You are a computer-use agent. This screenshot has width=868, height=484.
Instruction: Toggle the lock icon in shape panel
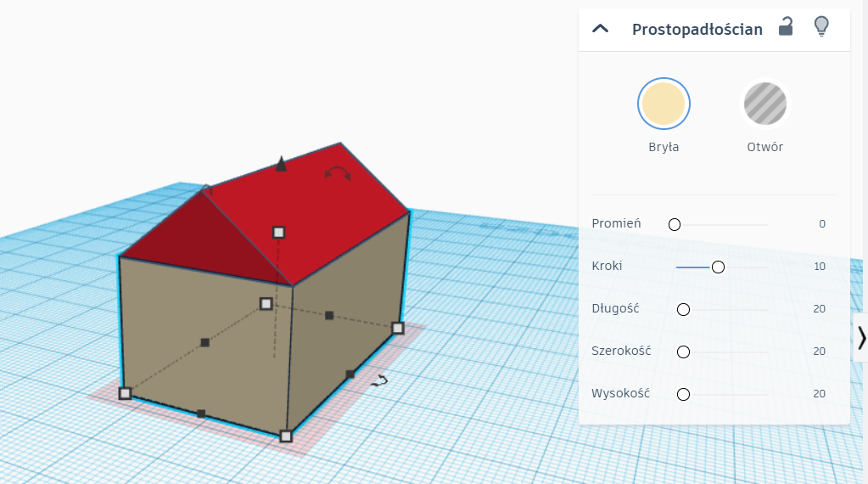pyautogui.click(x=786, y=26)
